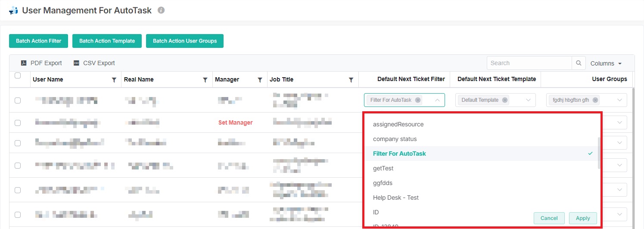Screen dimensions: 644x229
Task: Open Real Name column filter icon
Action: (205, 80)
